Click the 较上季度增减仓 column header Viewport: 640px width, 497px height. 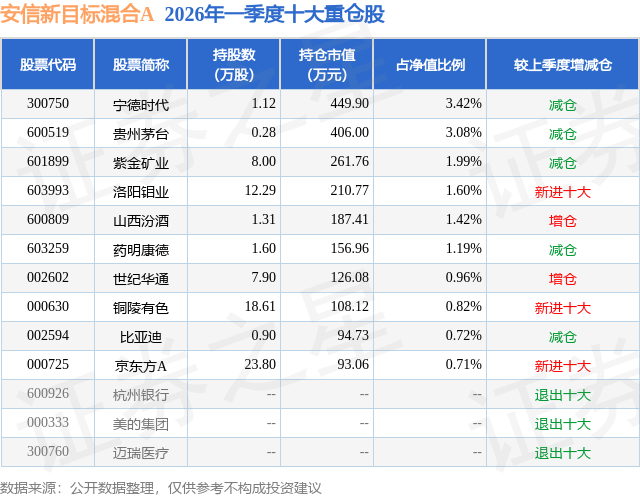click(x=563, y=64)
